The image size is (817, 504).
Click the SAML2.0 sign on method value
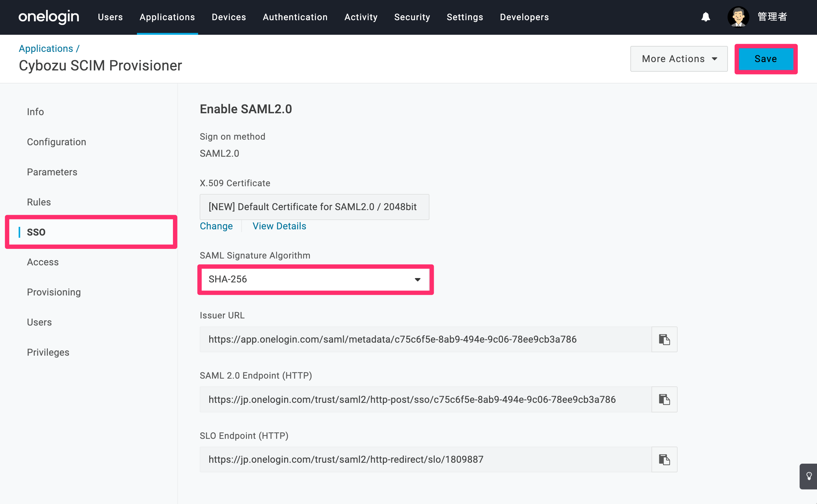click(x=220, y=153)
